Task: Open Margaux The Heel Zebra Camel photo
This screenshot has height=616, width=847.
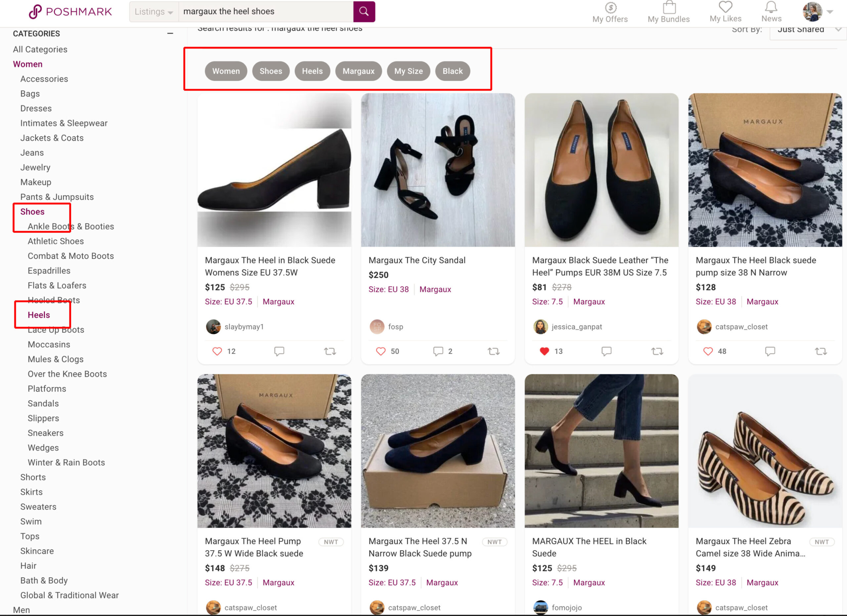Action: coord(765,451)
